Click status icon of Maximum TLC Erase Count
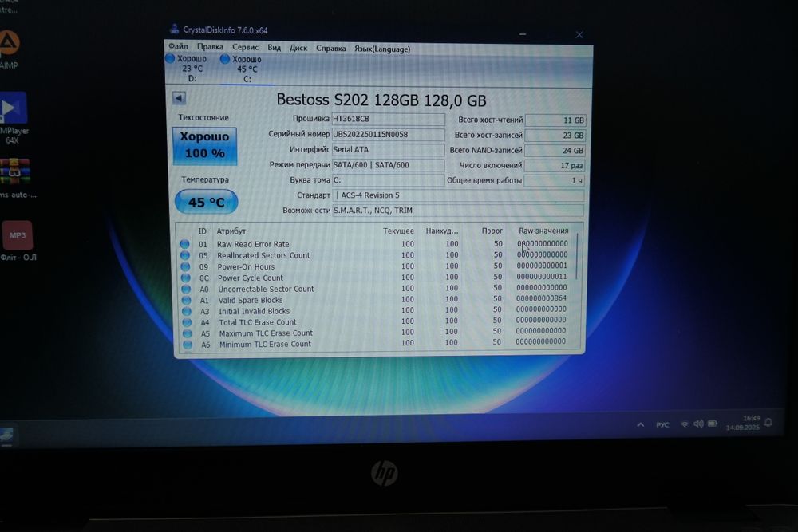The image size is (798, 532). (x=188, y=333)
